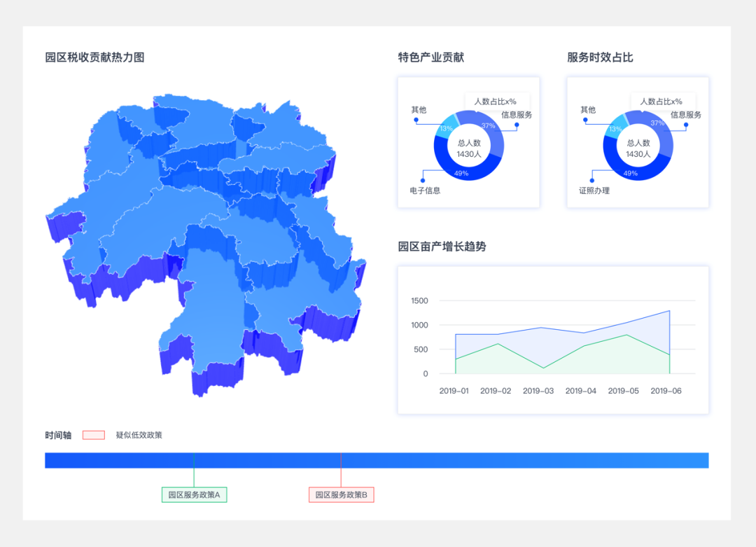The image size is (756, 547).
Task: Click the 信息服务 legend dot in 特色产业贡献
Action: tap(517, 125)
